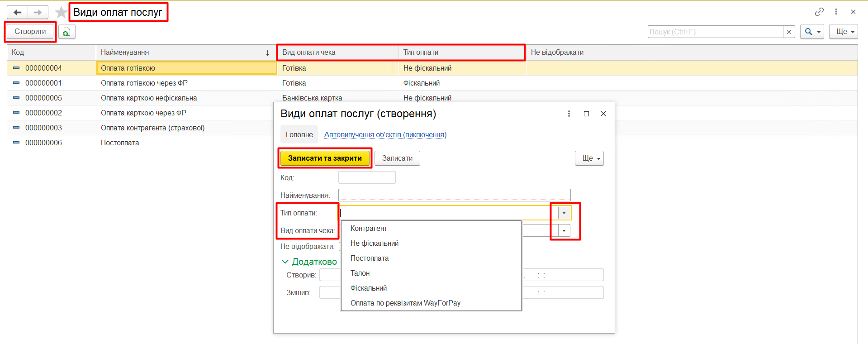
Task: Open the dialog's three-dot menu
Action: pyautogui.click(x=569, y=114)
